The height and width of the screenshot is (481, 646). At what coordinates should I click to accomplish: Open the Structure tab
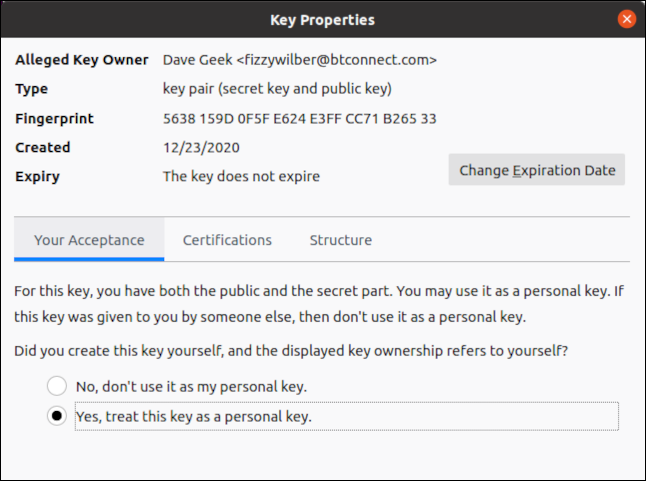point(340,240)
